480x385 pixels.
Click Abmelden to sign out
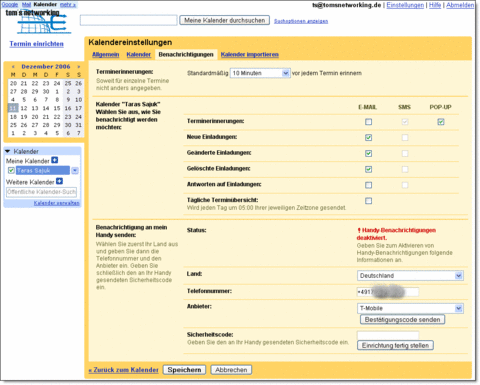tap(460, 5)
